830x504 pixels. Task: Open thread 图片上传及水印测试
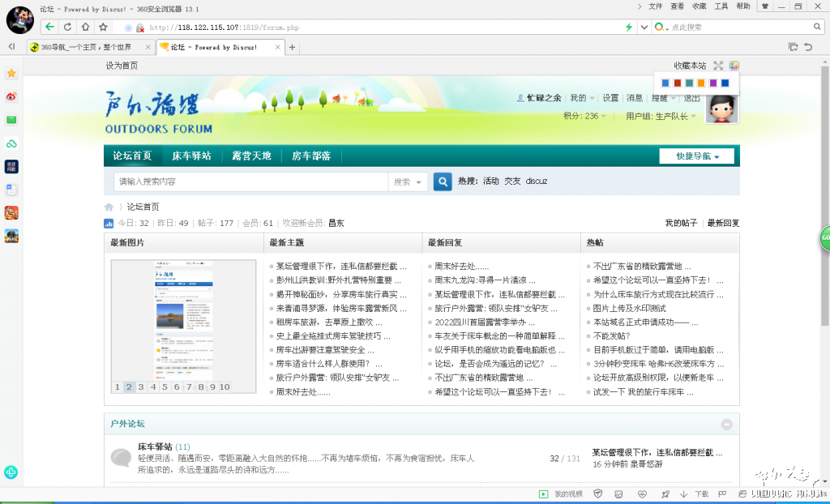tap(629, 308)
